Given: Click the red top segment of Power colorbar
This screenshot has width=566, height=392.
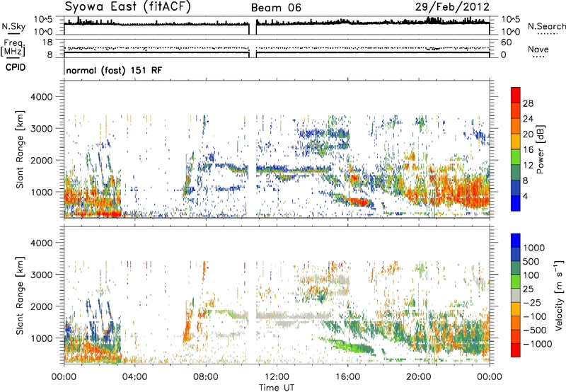Looking at the screenshot, I should point(516,95).
